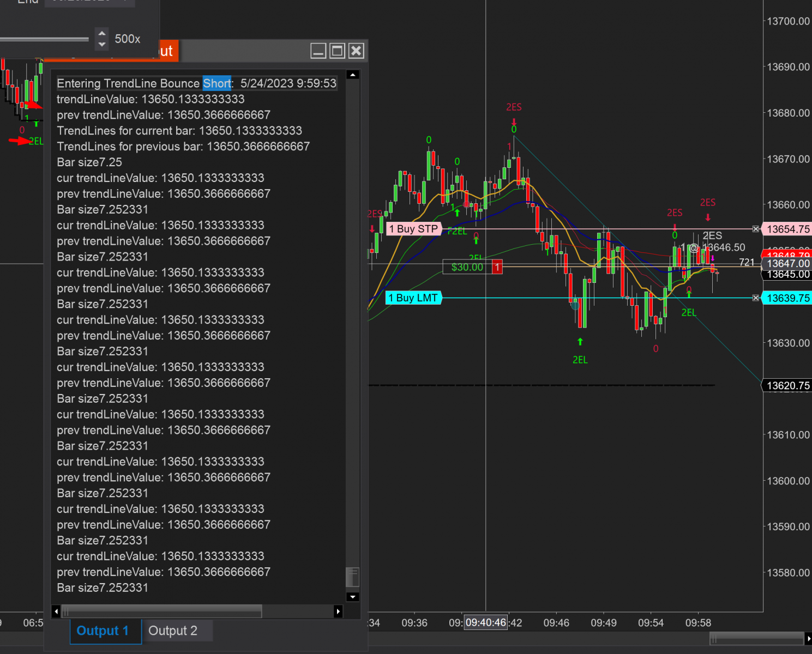The width and height of the screenshot is (812, 654).
Task: Click the 13680.00 price axis label
Action: [x=789, y=113]
